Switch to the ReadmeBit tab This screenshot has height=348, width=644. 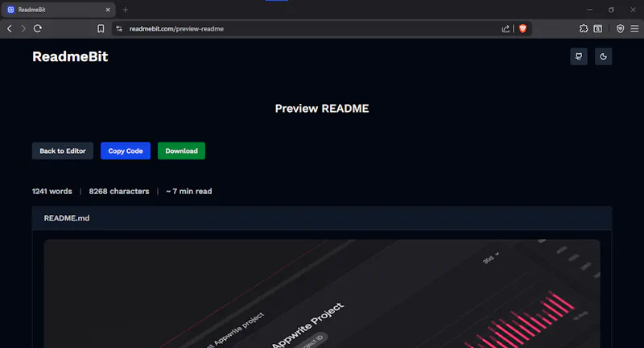tap(58, 10)
